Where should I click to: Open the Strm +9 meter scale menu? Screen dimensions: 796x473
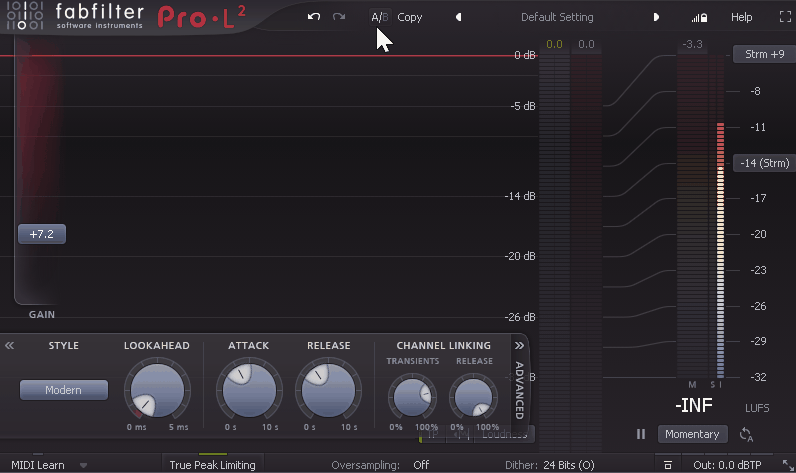click(x=764, y=54)
